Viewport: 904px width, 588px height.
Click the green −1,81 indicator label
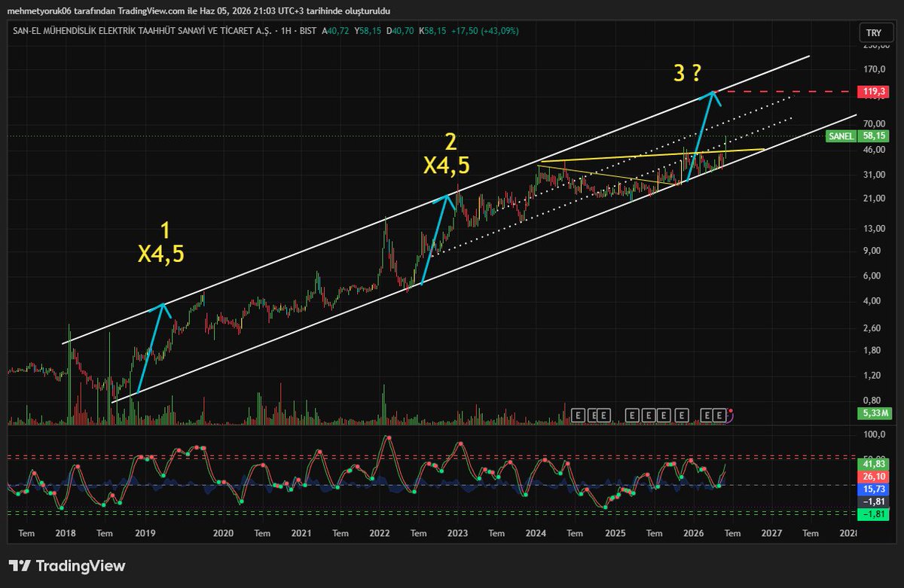point(874,513)
